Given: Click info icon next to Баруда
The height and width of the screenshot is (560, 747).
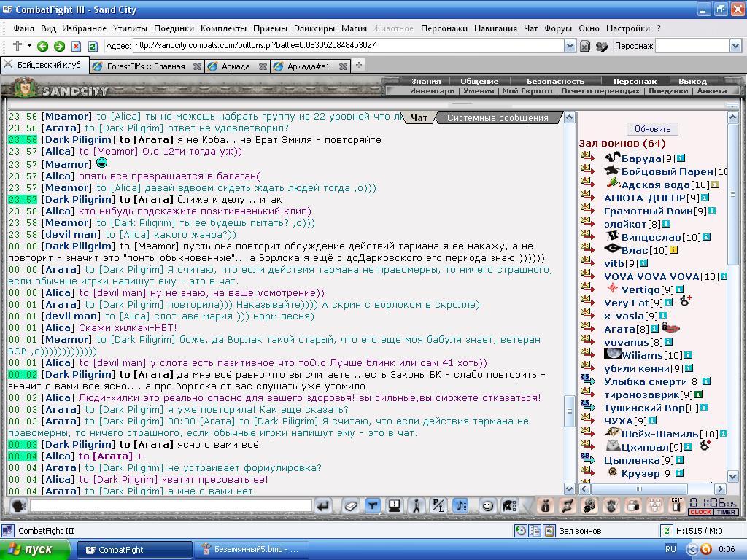Looking at the screenshot, I should click(x=681, y=158).
